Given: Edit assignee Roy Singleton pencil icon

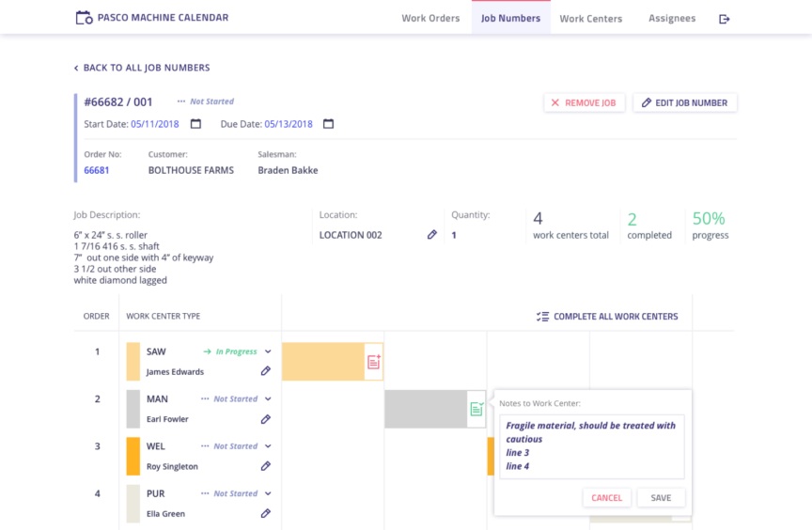Looking at the screenshot, I should pos(266,466).
